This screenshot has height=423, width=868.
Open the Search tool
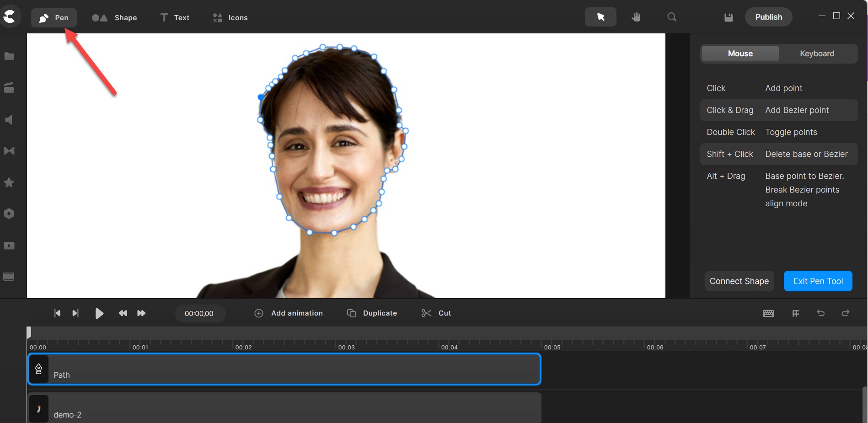point(671,16)
